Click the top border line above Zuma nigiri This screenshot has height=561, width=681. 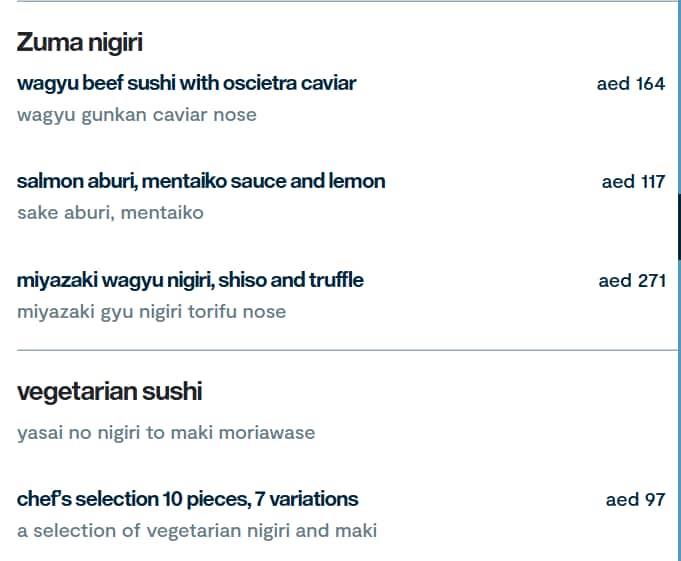[x=340, y=2]
